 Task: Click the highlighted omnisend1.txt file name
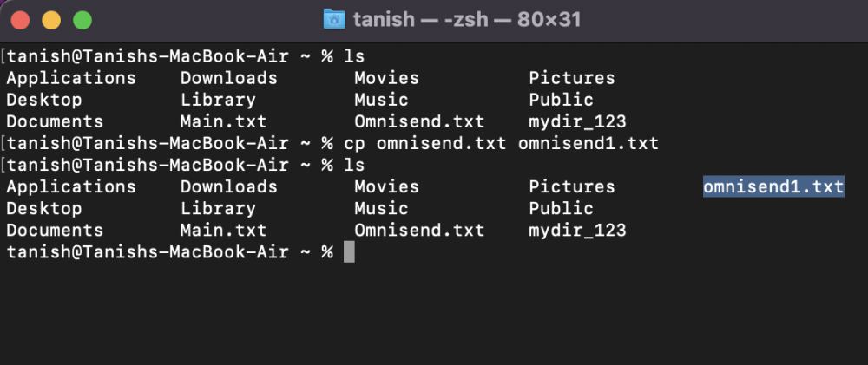[x=773, y=187]
